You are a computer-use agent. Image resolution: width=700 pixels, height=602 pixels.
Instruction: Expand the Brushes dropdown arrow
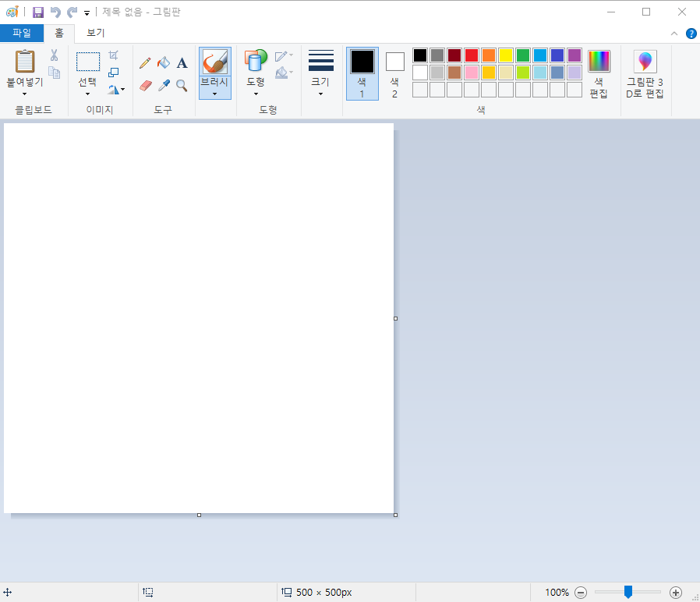coord(214,94)
